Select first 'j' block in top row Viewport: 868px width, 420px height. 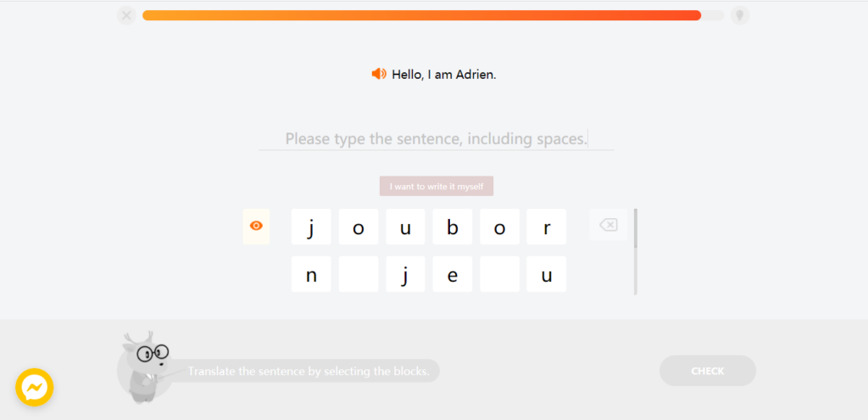point(311,227)
